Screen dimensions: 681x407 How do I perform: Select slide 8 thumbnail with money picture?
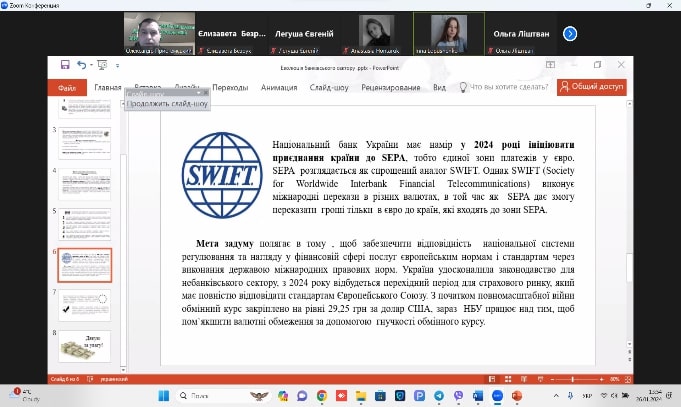tap(85, 346)
